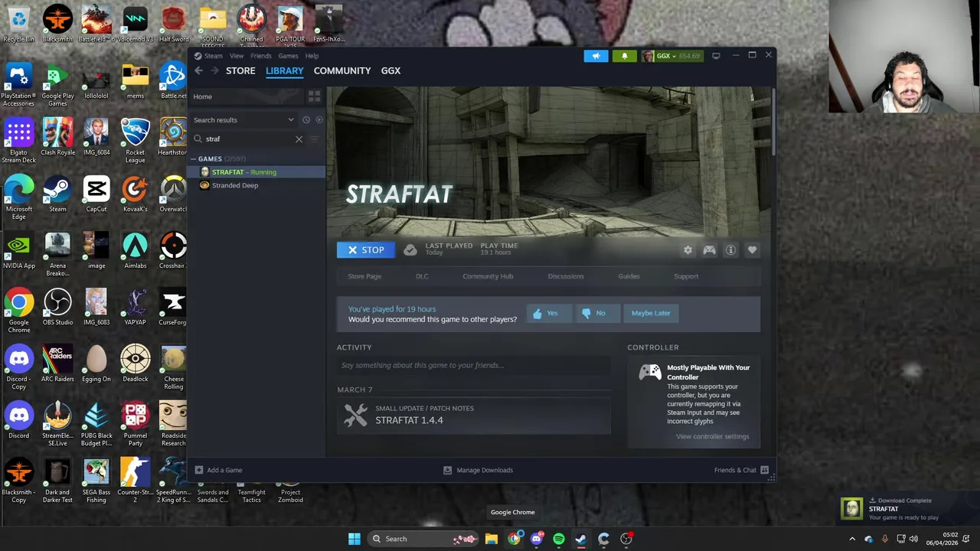Viewport: 980px width, 551px height.
Task: Click the Home button in library sidebar
Action: click(x=247, y=96)
